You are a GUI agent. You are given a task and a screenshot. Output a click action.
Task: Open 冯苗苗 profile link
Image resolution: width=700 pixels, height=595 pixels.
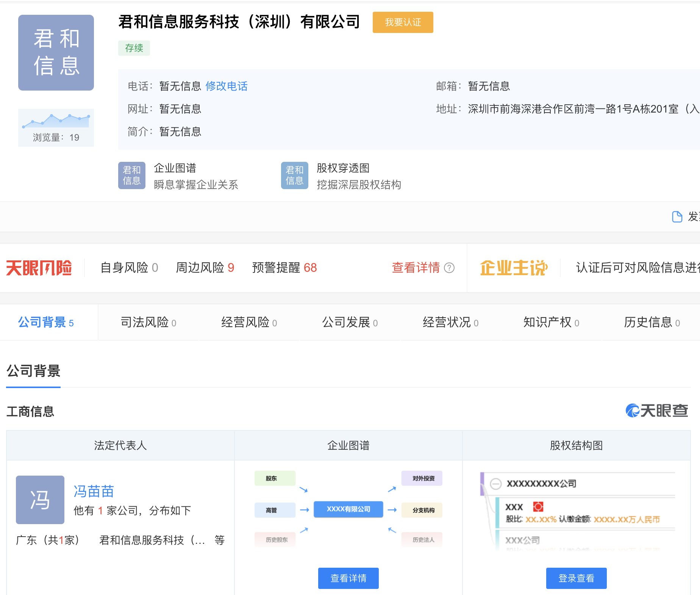pyautogui.click(x=94, y=492)
